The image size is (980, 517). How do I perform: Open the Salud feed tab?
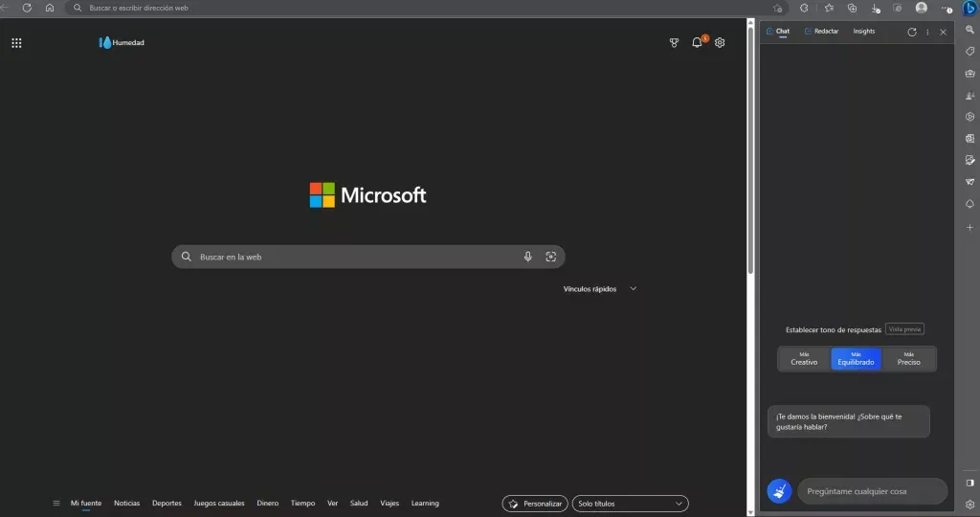tap(359, 504)
